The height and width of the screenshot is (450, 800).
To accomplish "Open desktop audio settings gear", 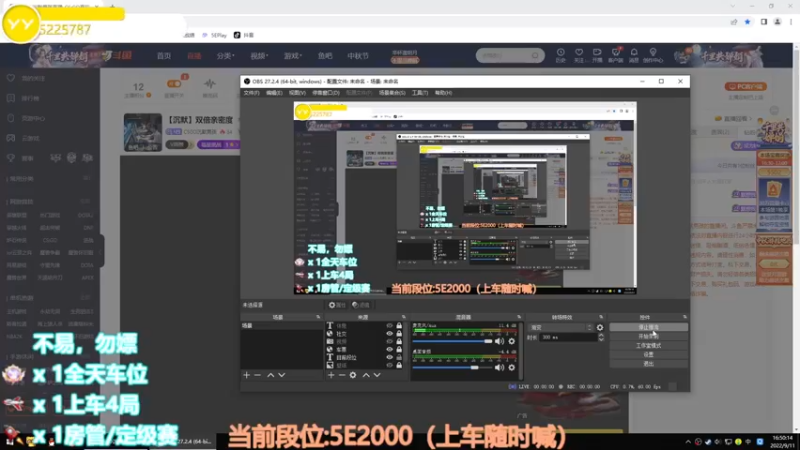I will 511,367.
